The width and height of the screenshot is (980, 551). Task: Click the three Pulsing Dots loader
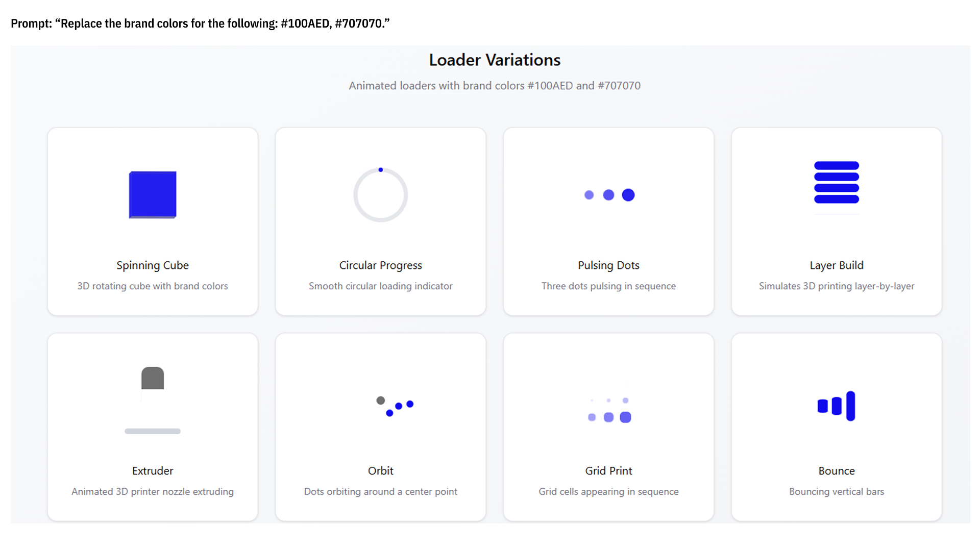pos(609,195)
